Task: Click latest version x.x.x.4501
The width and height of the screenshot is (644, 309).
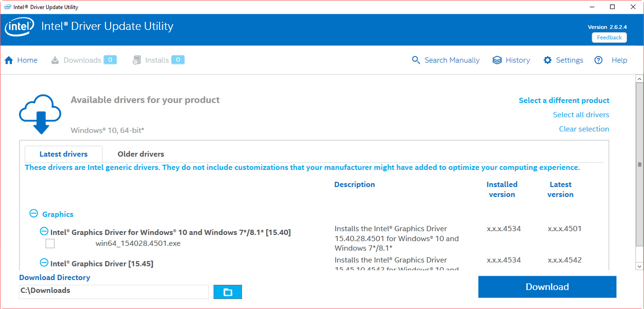Action: tap(565, 229)
